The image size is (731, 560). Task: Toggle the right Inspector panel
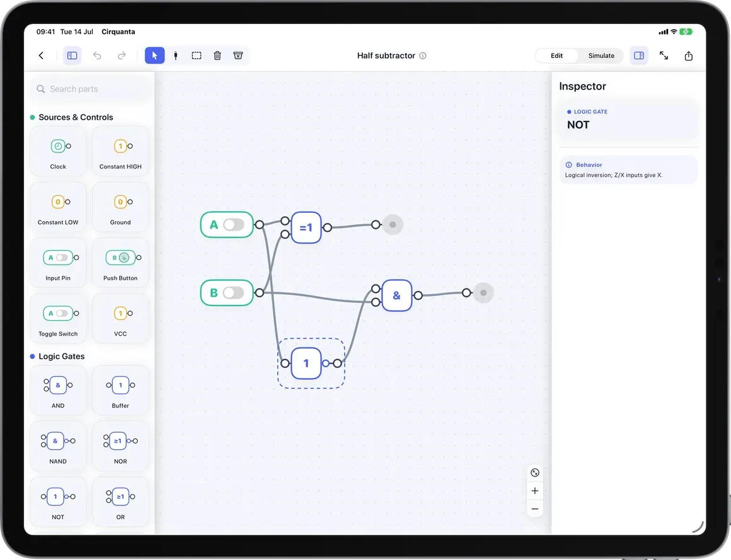pos(639,55)
